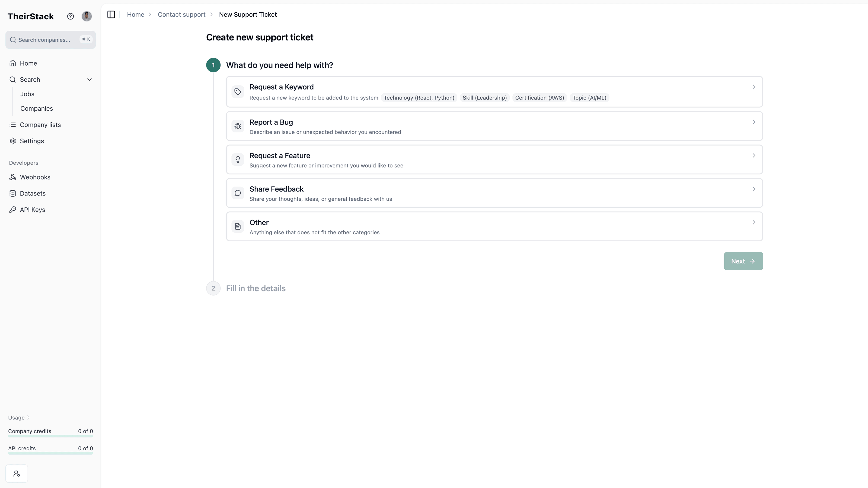Go to API Keys page
868x488 pixels.
(x=32, y=210)
